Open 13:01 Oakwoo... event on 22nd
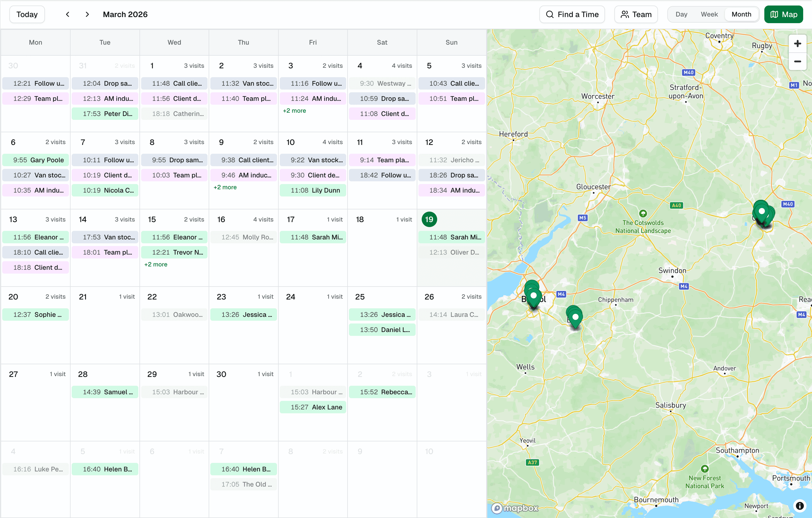This screenshot has width=812, height=518. coord(174,314)
